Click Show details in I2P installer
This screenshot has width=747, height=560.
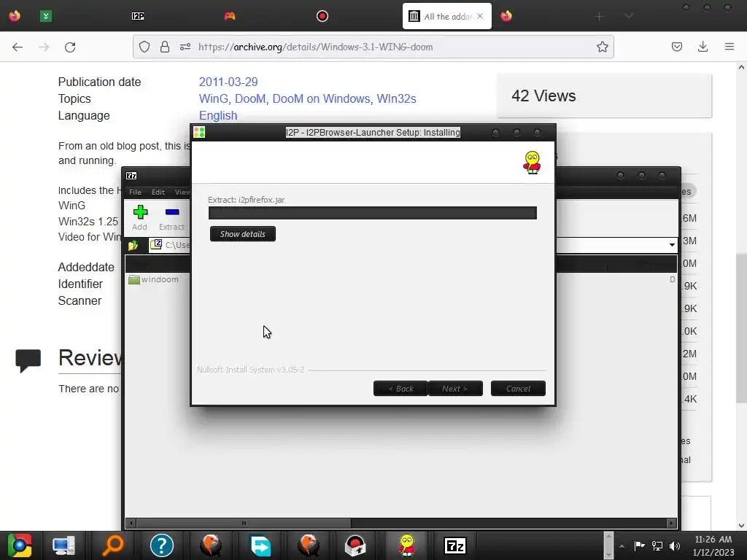click(x=242, y=234)
